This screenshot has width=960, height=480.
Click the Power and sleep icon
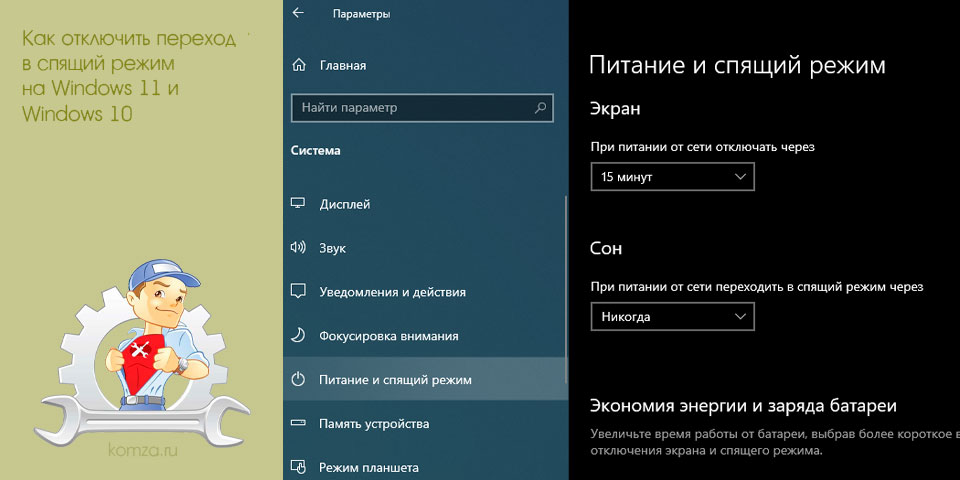(x=298, y=380)
